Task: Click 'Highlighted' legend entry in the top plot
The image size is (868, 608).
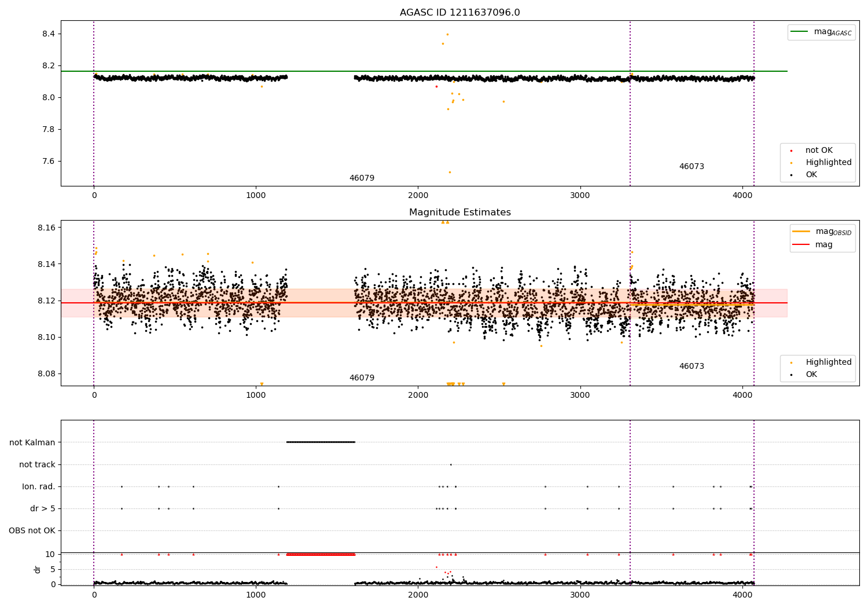Action: 829,163
